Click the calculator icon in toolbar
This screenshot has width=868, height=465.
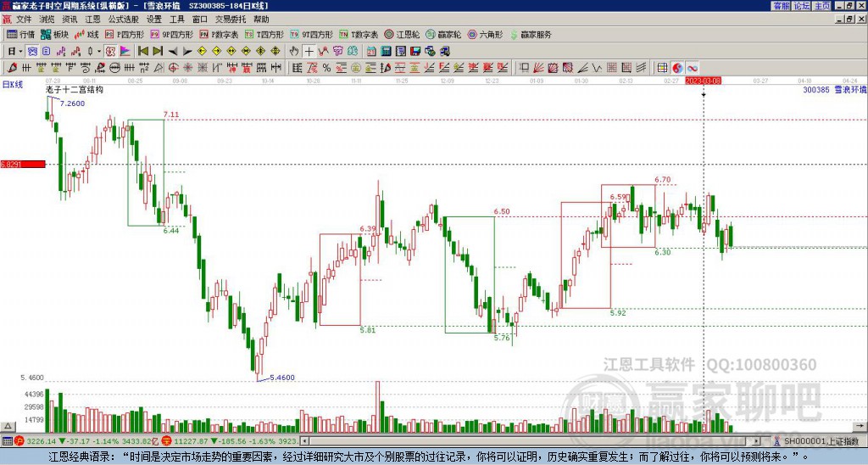[386, 51]
